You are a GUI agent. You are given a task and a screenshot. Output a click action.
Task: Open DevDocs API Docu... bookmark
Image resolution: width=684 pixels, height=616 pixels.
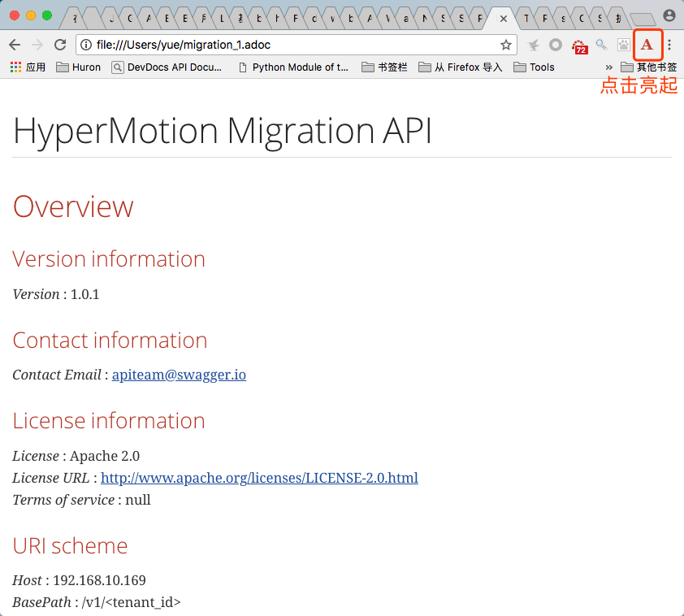[167, 67]
